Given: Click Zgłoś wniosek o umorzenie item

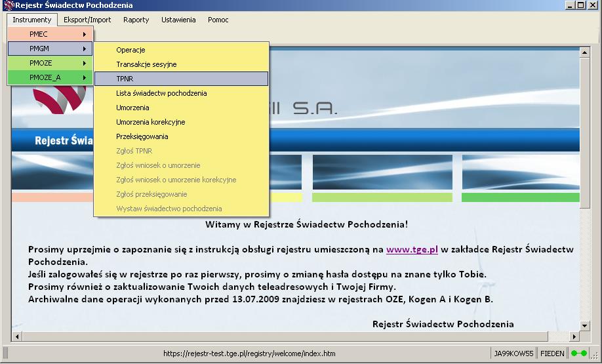Looking at the screenshot, I should tap(181, 165).
